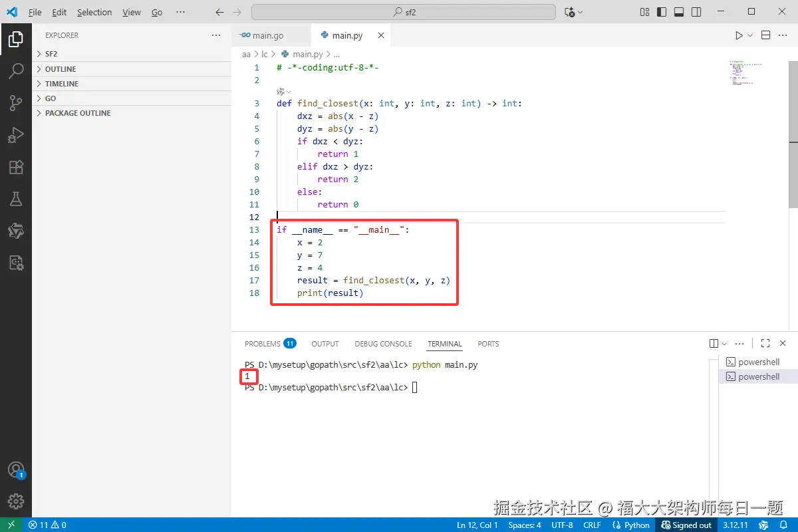Switch to the DEBUG CONSOLE tab
Image resolution: width=798 pixels, height=532 pixels.
click(x=383, y=344)
